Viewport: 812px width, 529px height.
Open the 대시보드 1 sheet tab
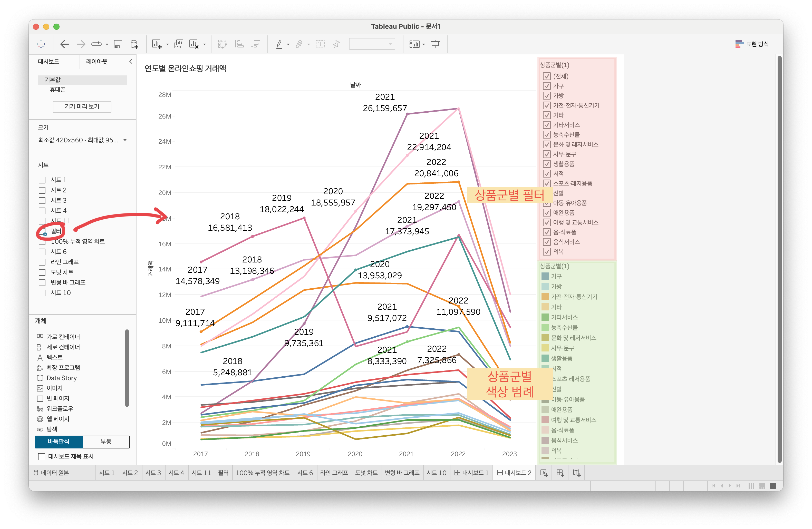[x=471, y=473]
